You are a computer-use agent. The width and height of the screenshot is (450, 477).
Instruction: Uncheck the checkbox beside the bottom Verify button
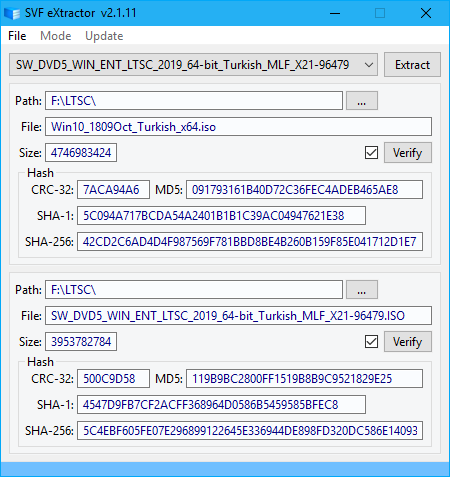click(371, 342)
